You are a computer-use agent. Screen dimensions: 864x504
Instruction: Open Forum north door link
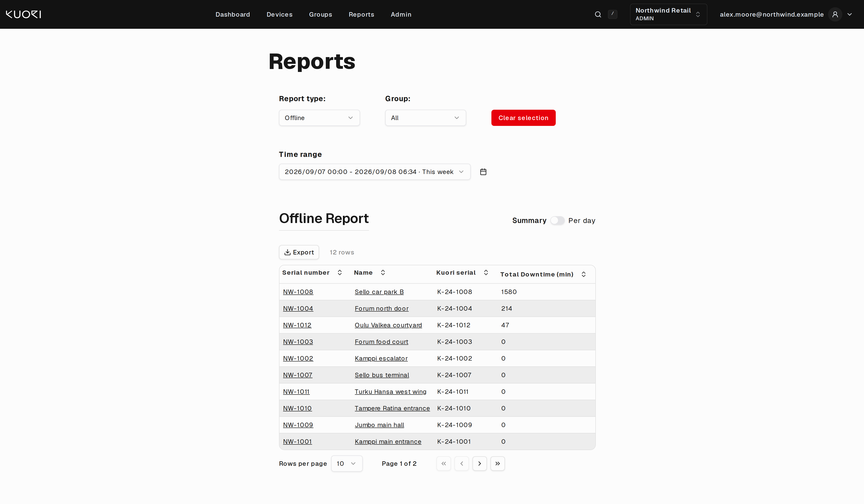(x=382, y=308)
